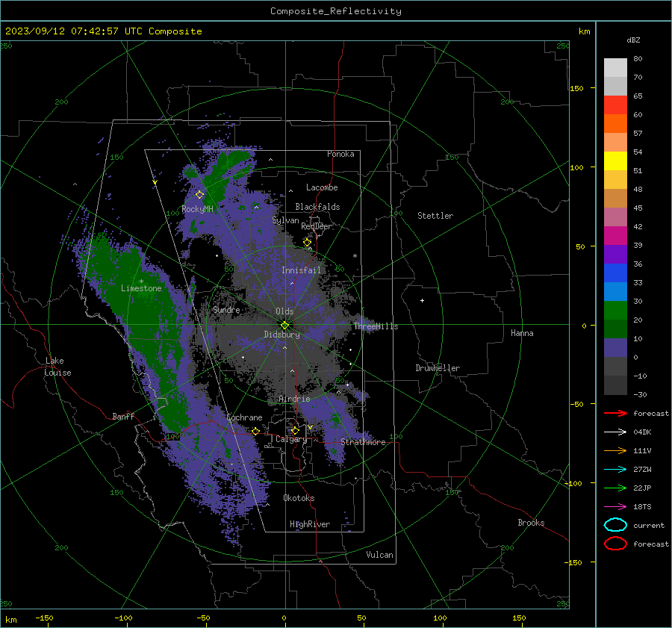
Task: Click the Lake Louise label
Action: tap(57, 367)
